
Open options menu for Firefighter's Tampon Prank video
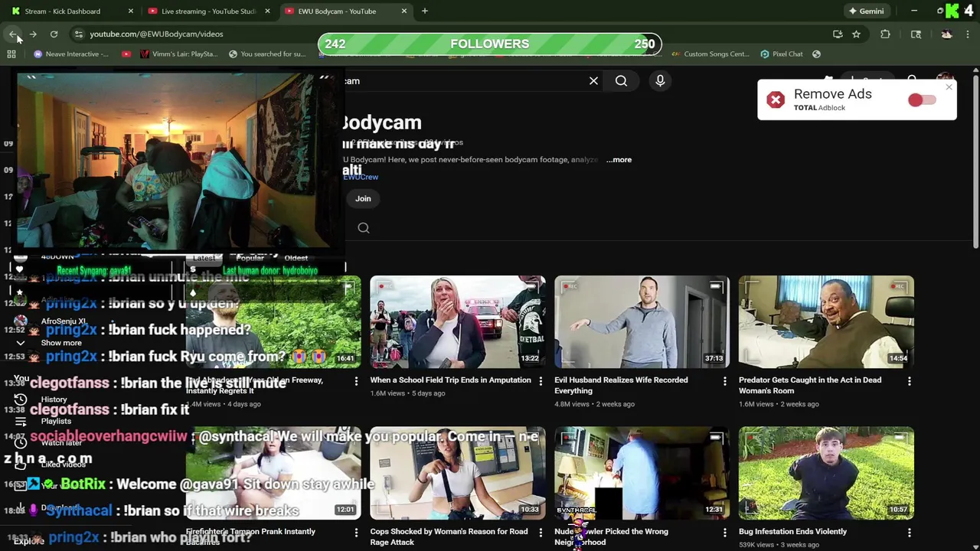tap(356, 532)
